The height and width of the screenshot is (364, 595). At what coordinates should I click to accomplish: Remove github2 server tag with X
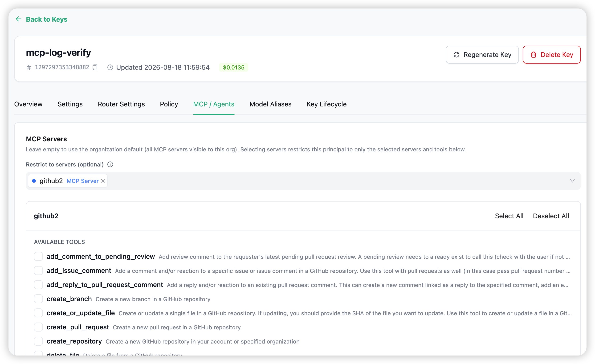click(x=103, y=181)
